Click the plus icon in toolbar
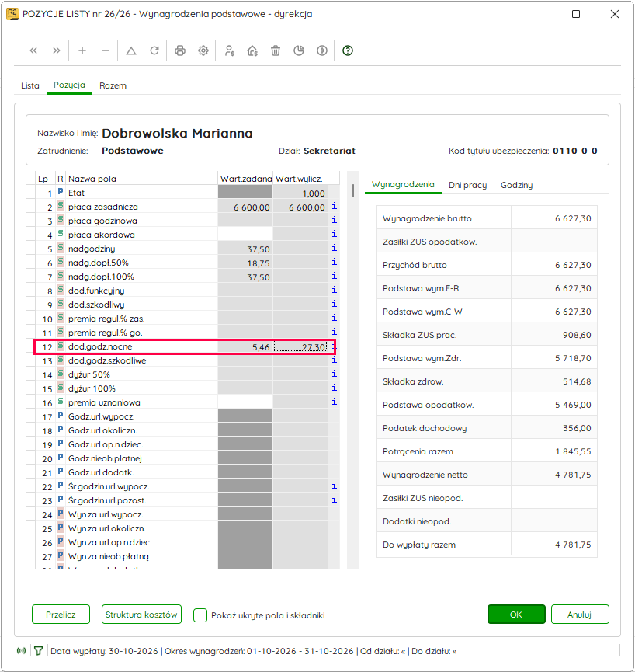This screenshot has height=672, width=635. 82,50
